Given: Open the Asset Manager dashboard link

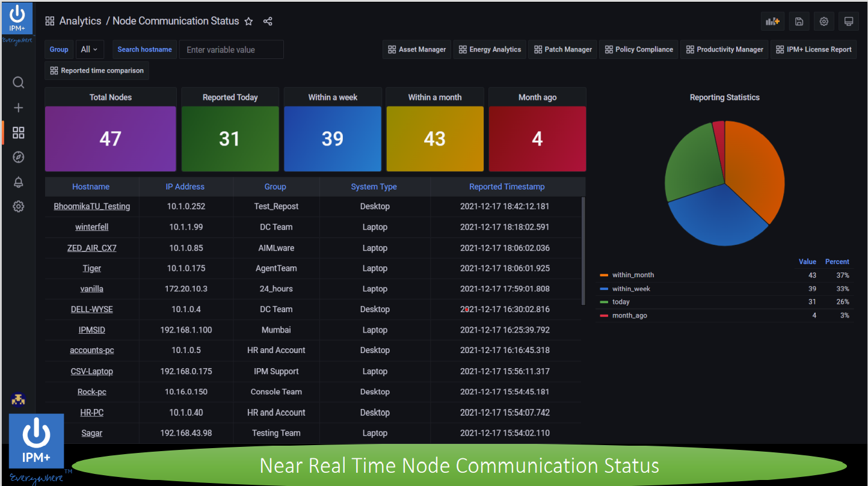Looking at the screenshot, I should (x=417, y=49).
